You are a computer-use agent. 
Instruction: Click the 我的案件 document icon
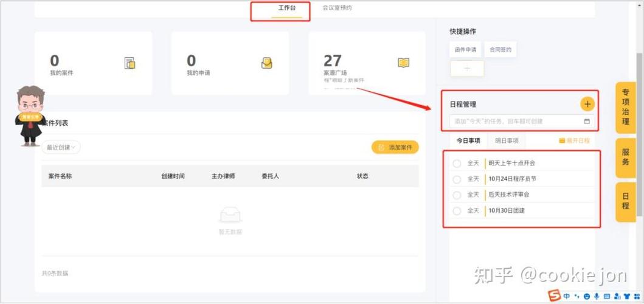[x=130, y=63]
